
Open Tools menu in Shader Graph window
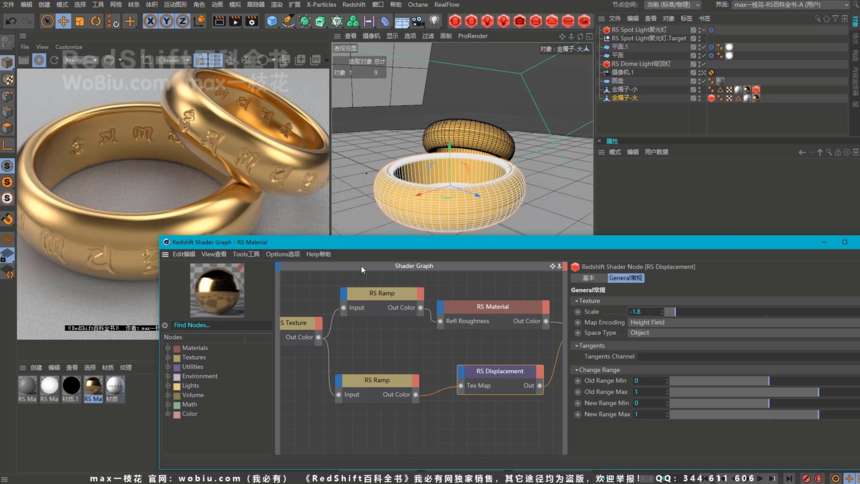tap(246, 254)
